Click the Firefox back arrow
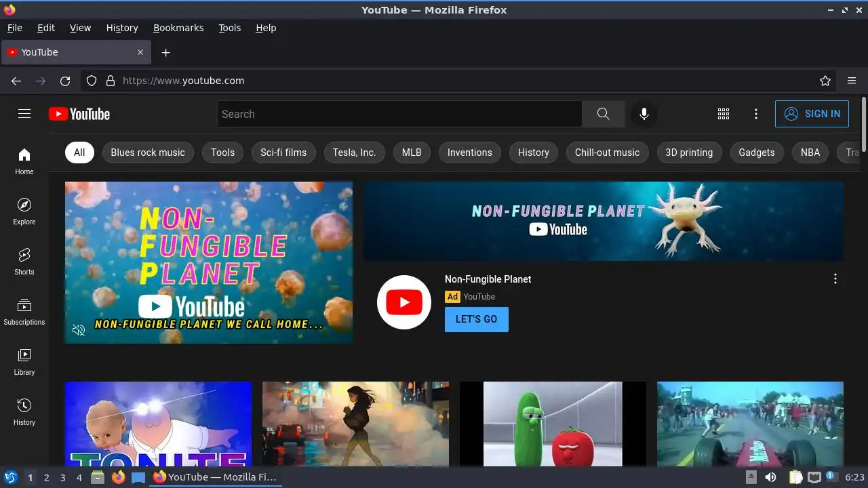 [x=16, y=81]
